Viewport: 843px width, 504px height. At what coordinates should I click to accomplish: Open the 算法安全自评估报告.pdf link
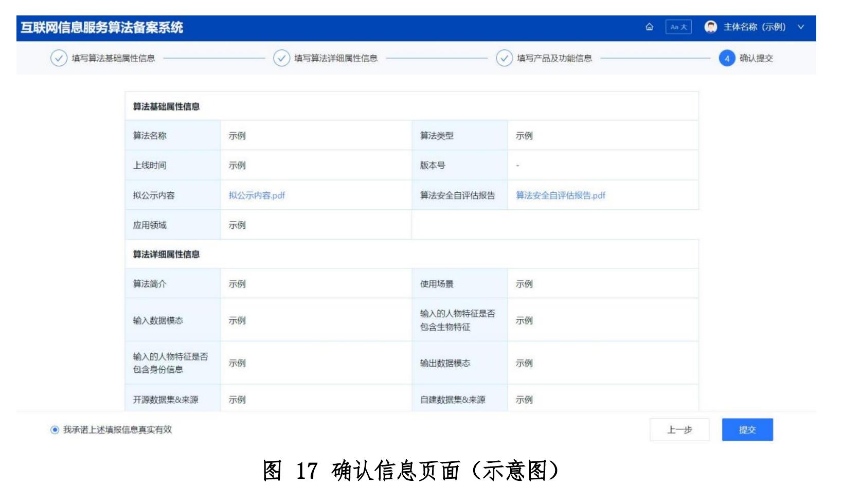[561, 195]
